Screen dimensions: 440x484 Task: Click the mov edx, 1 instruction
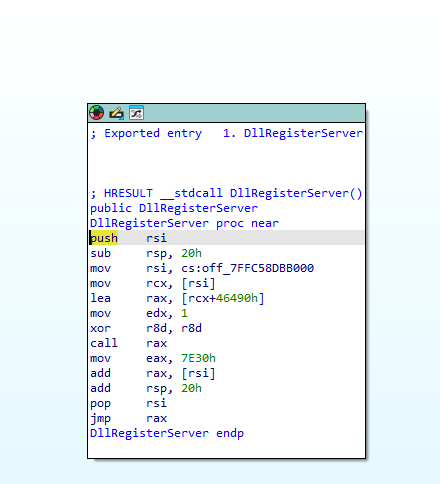pos(139,313)
